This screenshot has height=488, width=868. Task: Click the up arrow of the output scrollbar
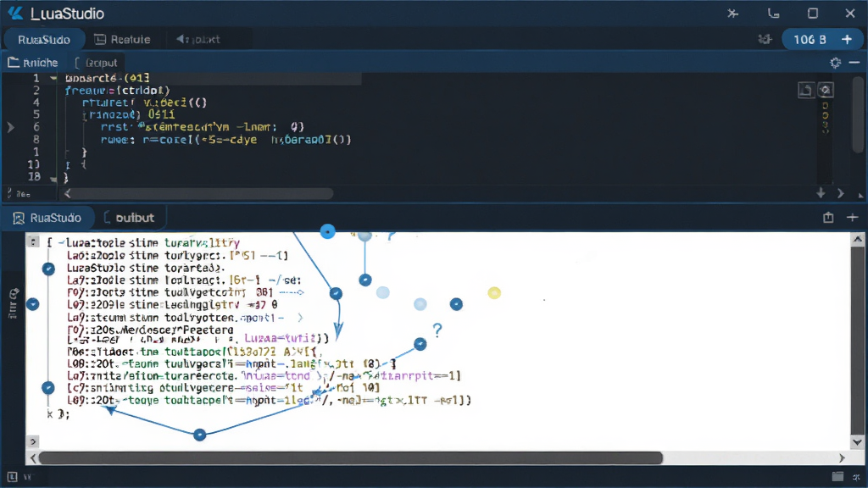pos(858,240)
